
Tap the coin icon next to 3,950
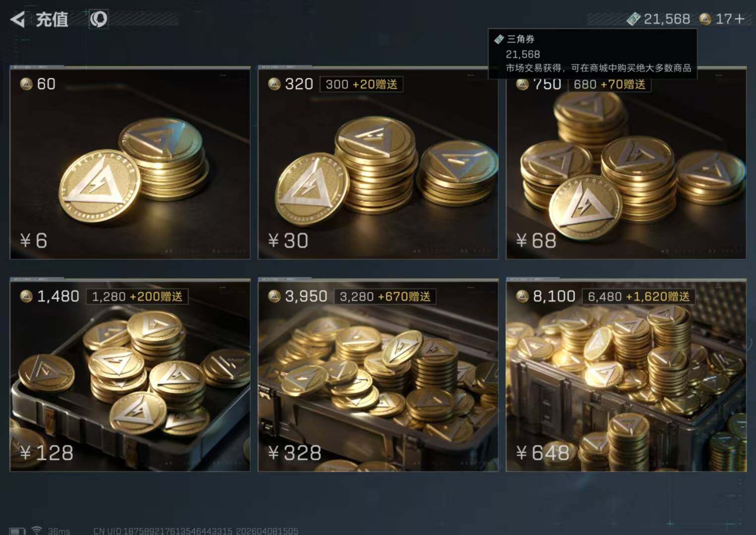[x=274, y=297]
